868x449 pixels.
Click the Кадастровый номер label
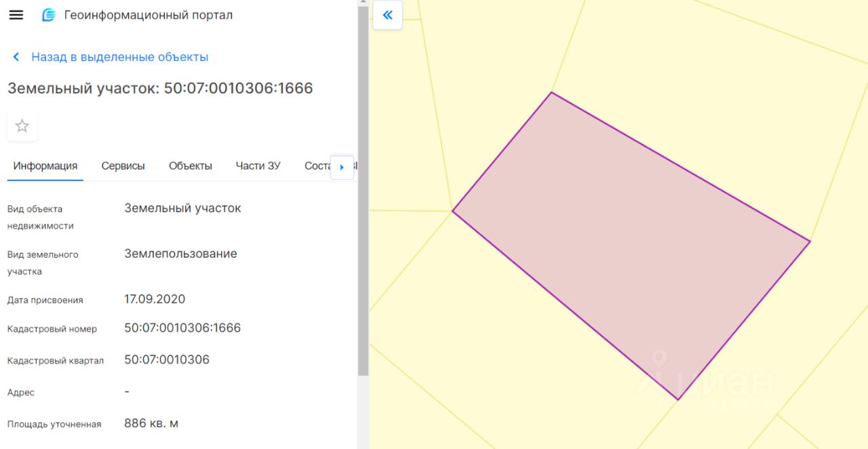[x=52, y=329]
